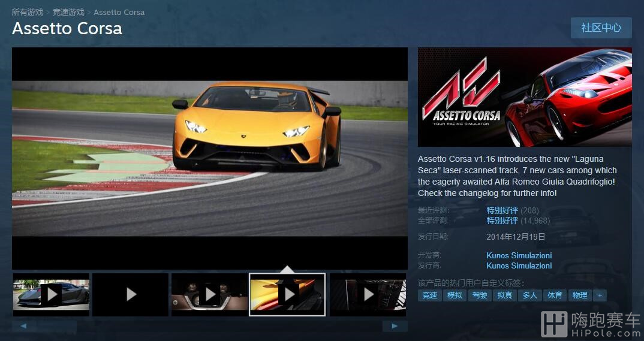Select the 竞速 tag
The height and width of the screenshot is (341, 644).
point(429,295)
